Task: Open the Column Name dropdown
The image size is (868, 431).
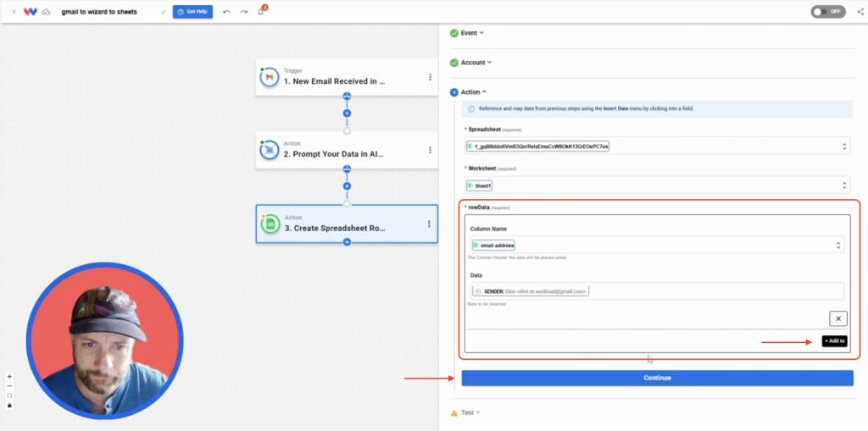Action: [x=657, y=245]
